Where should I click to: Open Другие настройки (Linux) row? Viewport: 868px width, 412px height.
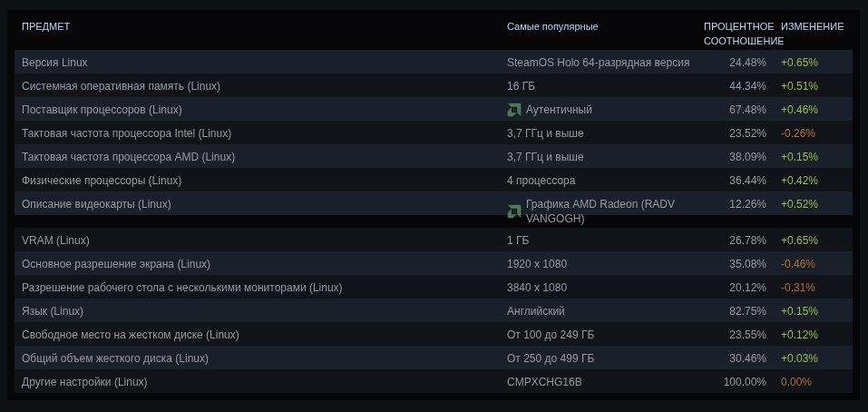click(84, 382)
